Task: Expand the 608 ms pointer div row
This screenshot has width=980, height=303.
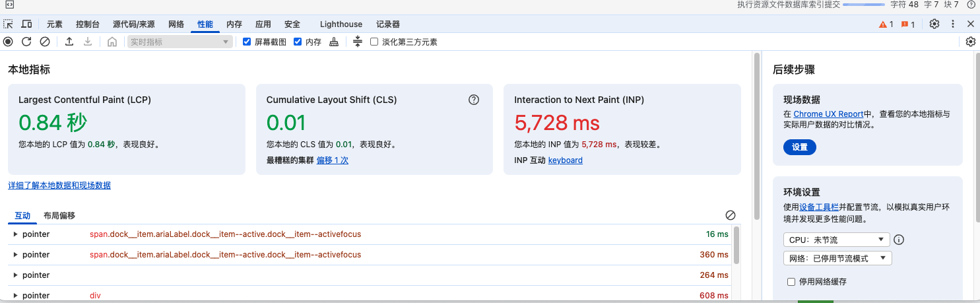Action: pos(16,296)
